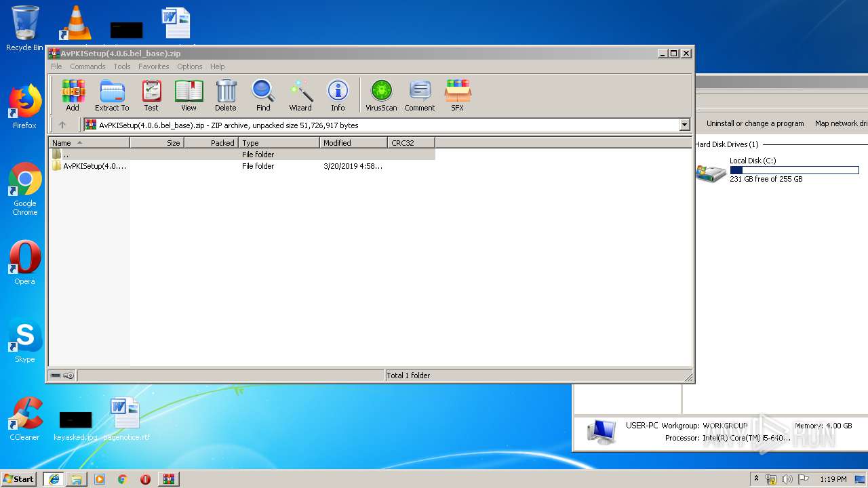The image size is (868, 488).
Task: Select the AvPKISetup(4.0.... folder row
Action: pos(241,166)
